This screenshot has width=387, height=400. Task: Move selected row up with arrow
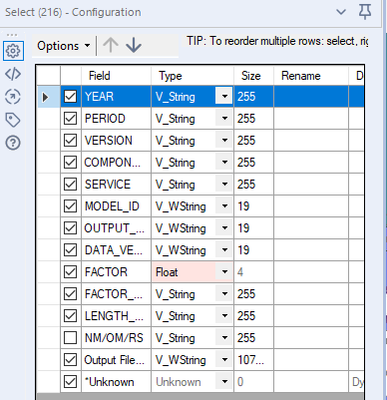tap(110, 45)
